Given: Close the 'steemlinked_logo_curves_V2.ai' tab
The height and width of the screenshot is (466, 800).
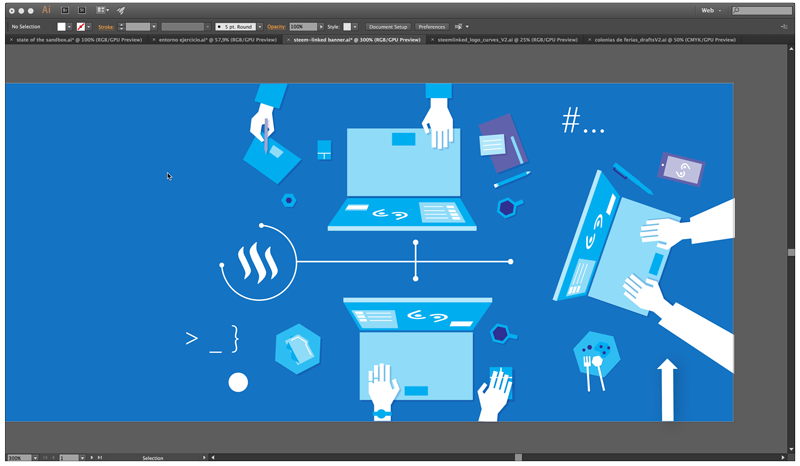Looking at the screenshot, I should 433,39.
